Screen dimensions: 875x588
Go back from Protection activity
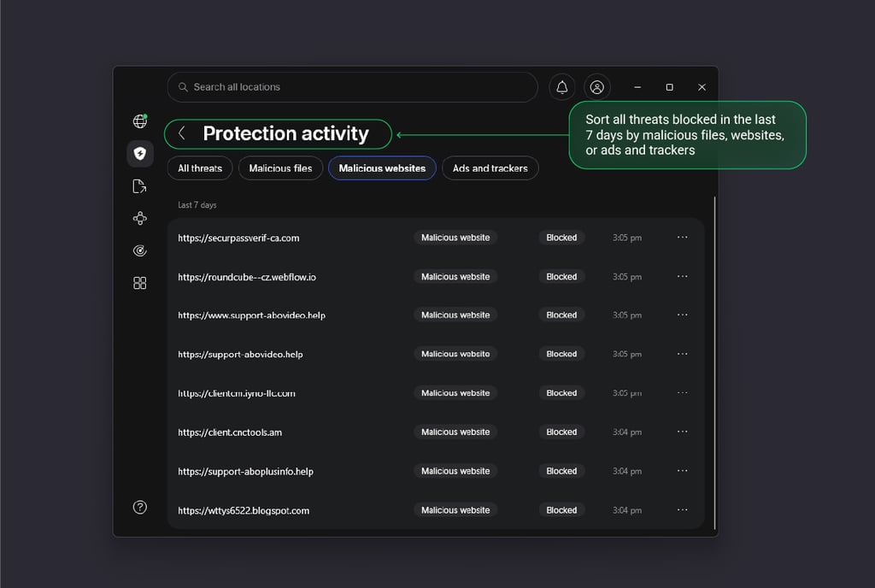coord(182,133)
